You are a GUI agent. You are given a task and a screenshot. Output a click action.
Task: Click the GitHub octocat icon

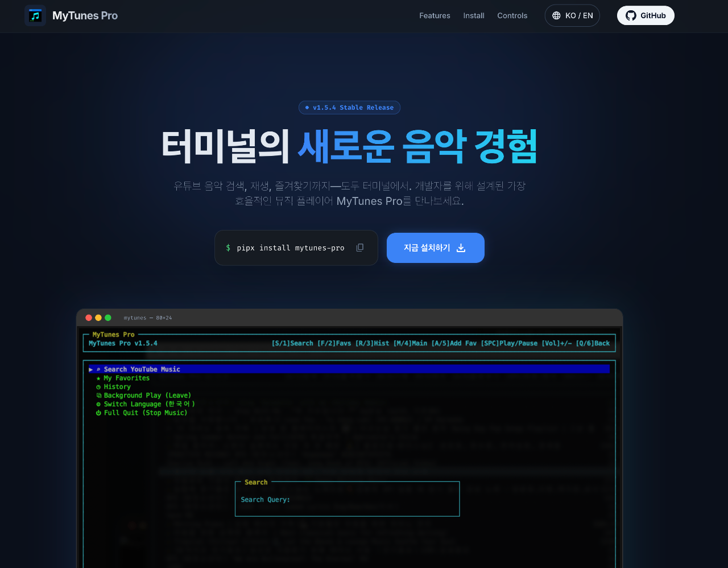pos(631,16)
